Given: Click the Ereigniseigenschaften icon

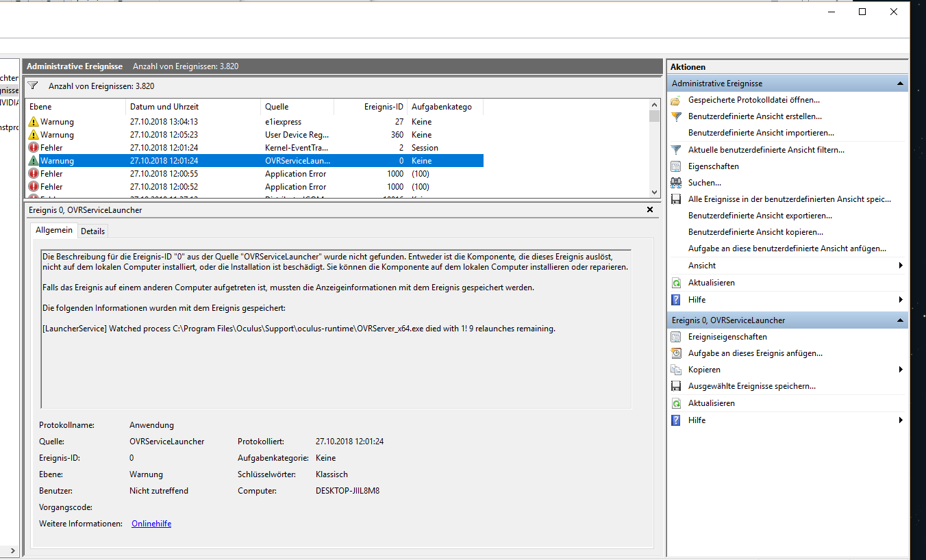Looking at the screenshot, I should click(x=676, y=337).
